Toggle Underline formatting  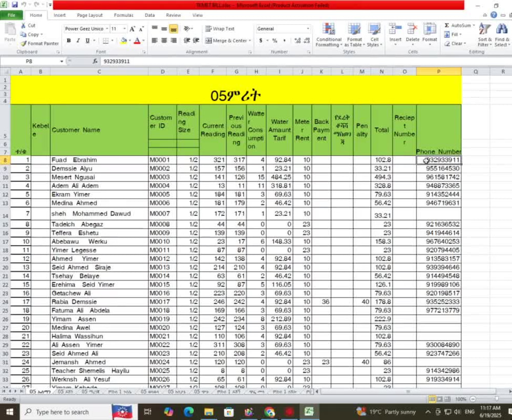pyautogui.click(x=87, y=40)
